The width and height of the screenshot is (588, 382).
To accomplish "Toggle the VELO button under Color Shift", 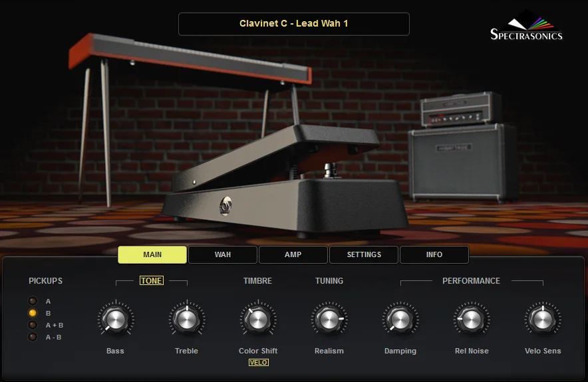I will pos(258,362).
